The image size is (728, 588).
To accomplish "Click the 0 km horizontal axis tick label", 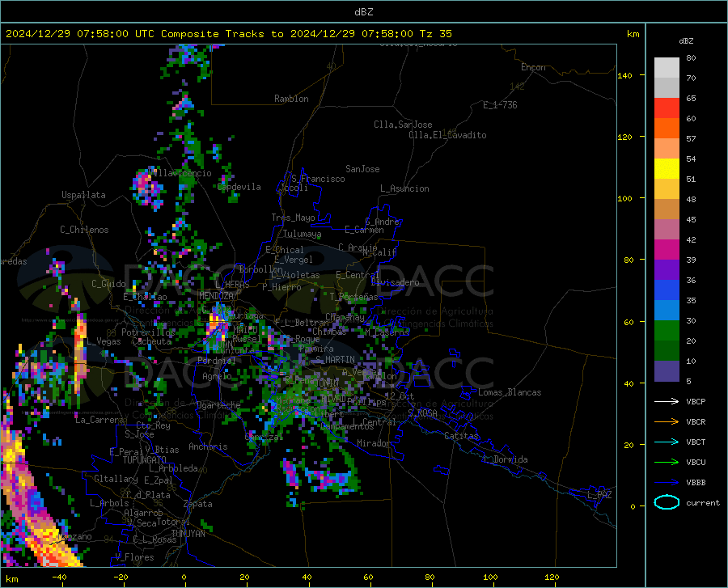I will [x=184, y=577].
